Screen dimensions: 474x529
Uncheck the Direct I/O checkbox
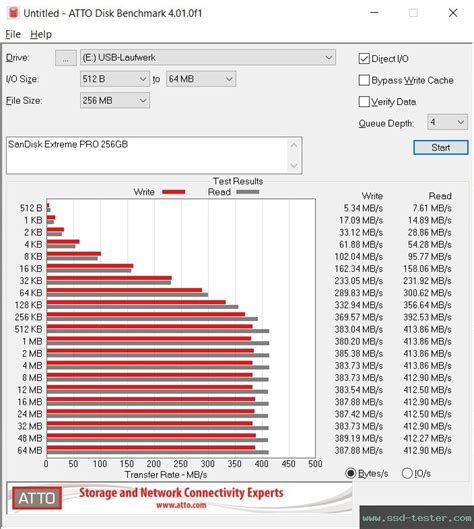(364, 59)
